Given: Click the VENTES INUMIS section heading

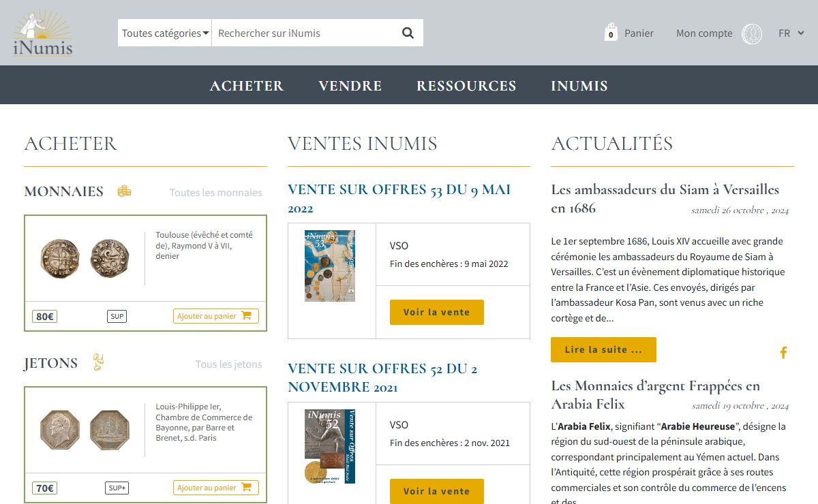Looking at the screenshot, I should click(363, 144).
